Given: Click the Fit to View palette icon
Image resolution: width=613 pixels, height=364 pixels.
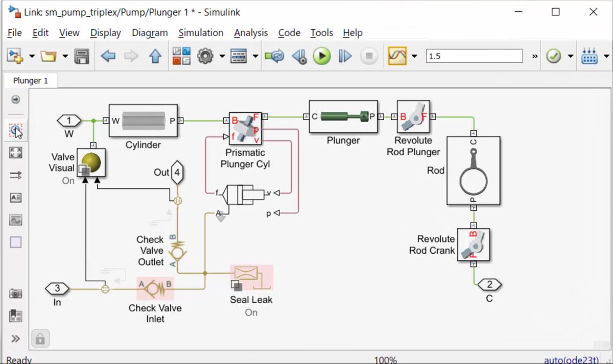Looking at the screenshot, I should [x=16, y=153].
